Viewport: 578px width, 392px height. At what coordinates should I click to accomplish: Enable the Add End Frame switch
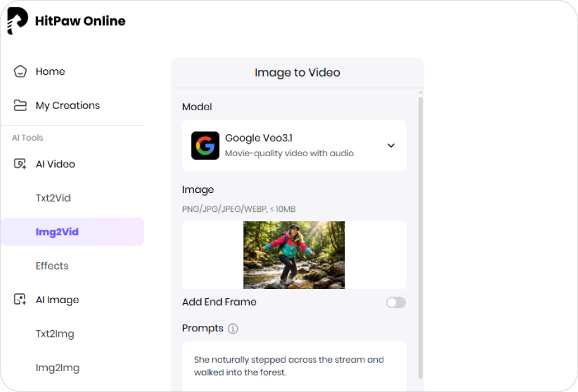[396, 302]
